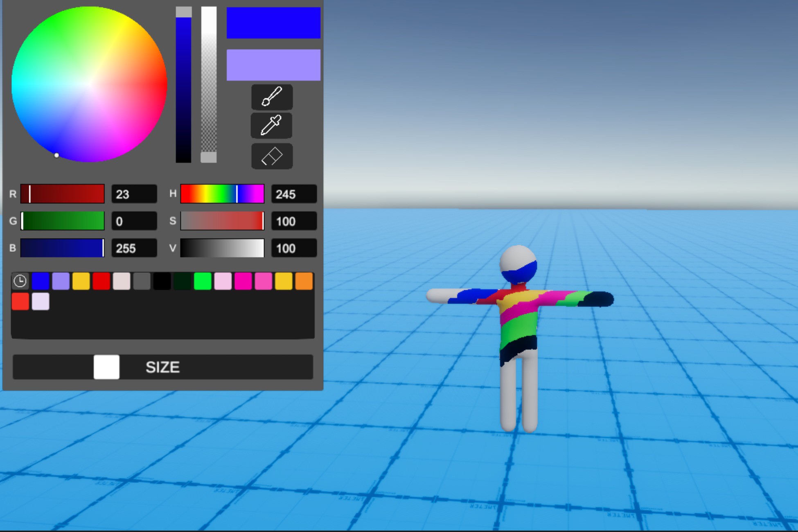Pick the pale beige palette swatch

pos(122,281)
